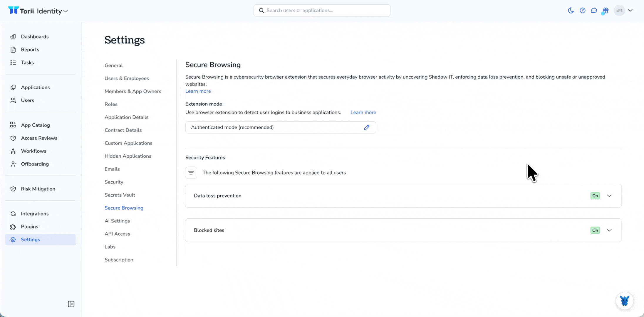The height and width of the screenshot is (317, 644).
Task: Open the Identity product switcher dropdown
Action: point(52,11)
